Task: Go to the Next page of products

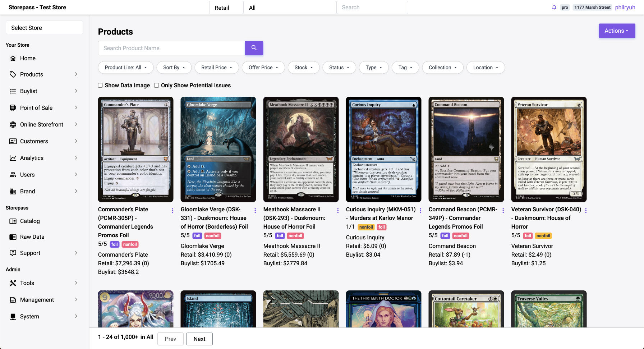Action: pos(199,339)
